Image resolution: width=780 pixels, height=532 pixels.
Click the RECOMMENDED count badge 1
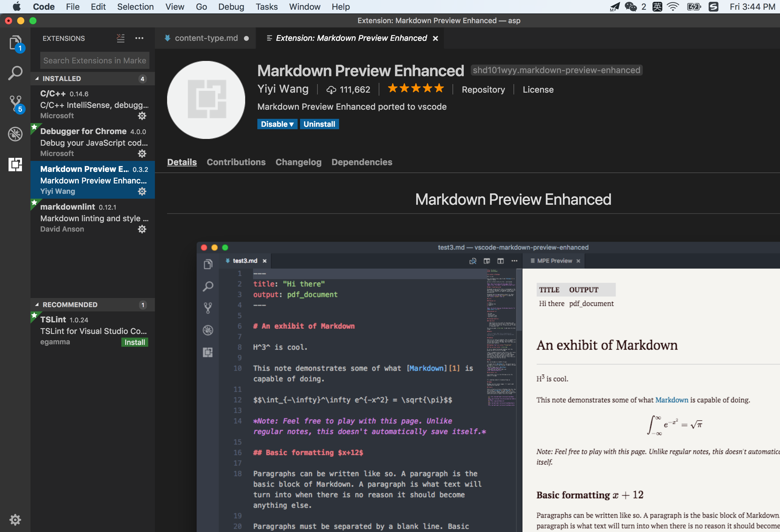click(143, 305)
